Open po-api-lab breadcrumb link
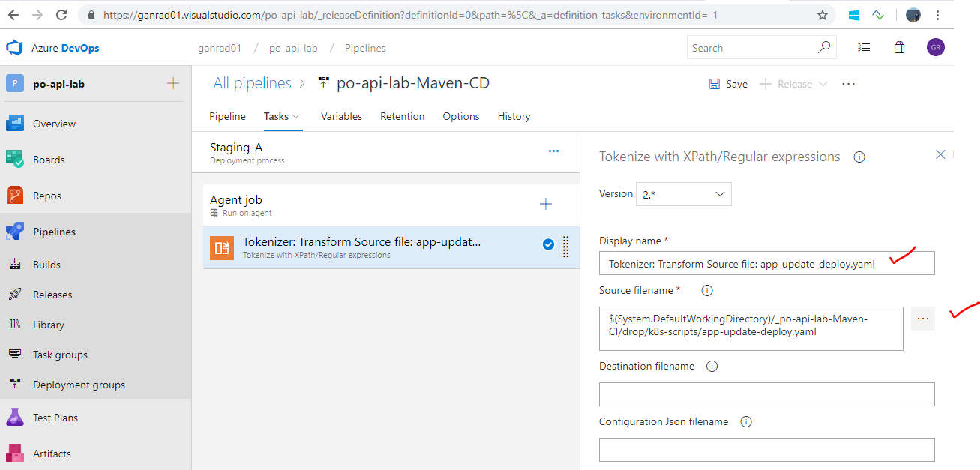The image size is (980, 470). (293, 48)
